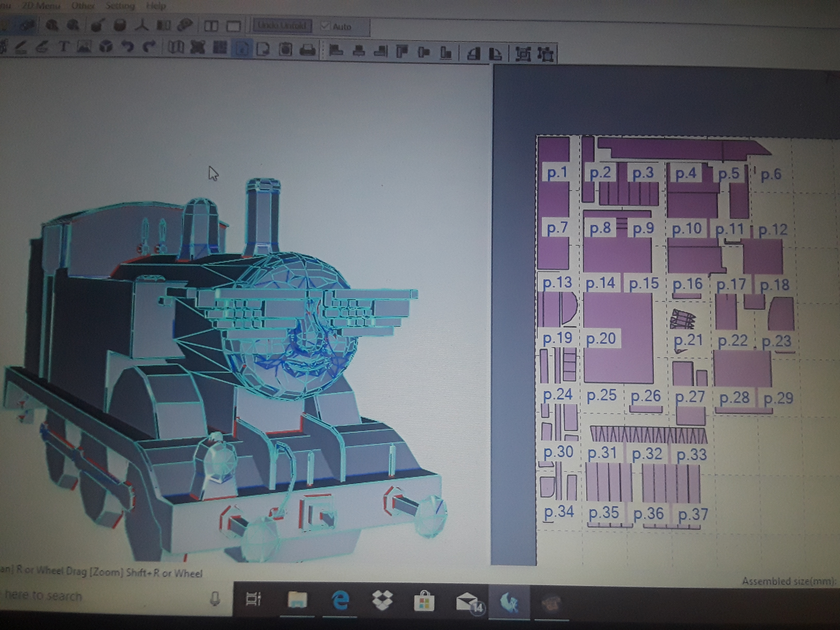Select the p.21 page label
The image size is (840, 630).
[688, 340]
